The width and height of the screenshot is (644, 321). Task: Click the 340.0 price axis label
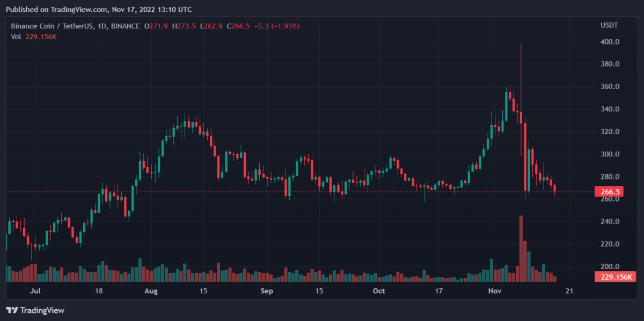610,109
